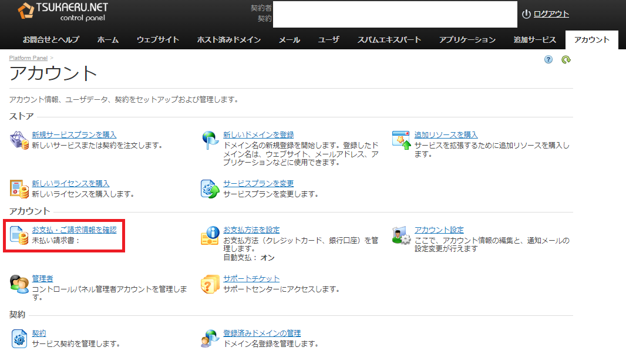
Task: Open アカウント設定 link
Action: click(x=439, y=230)
